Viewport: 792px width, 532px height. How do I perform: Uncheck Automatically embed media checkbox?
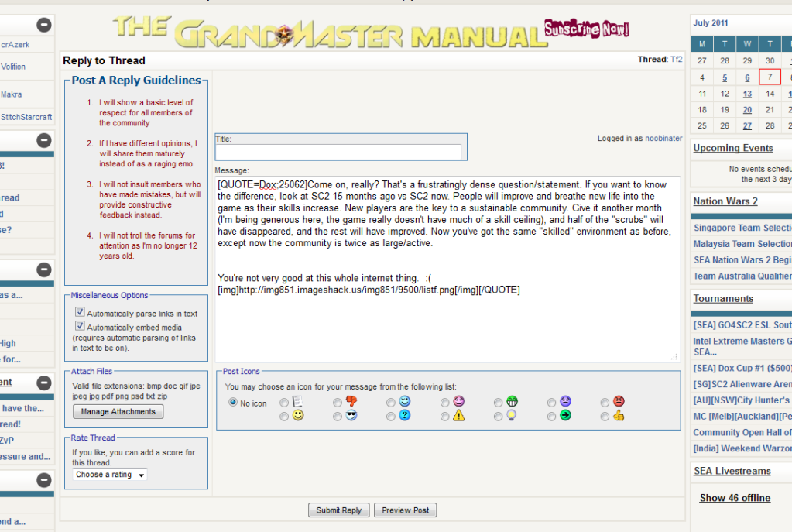point(80,326)
